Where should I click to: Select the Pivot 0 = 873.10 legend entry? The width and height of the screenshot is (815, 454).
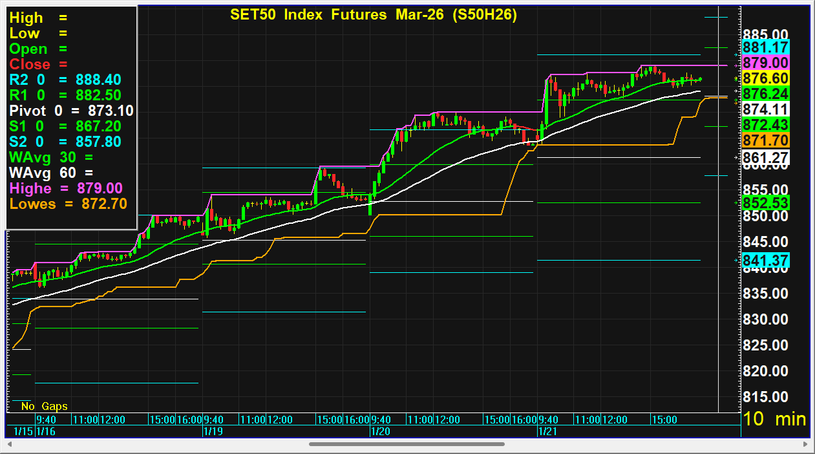[70, 110]
